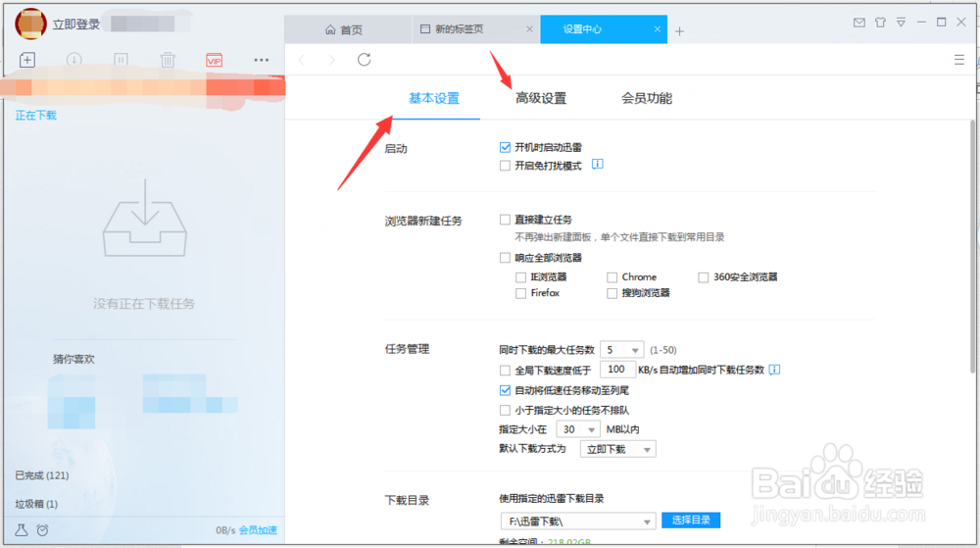Click 立即登录 link
980x548 pixels.
(76, 24)
